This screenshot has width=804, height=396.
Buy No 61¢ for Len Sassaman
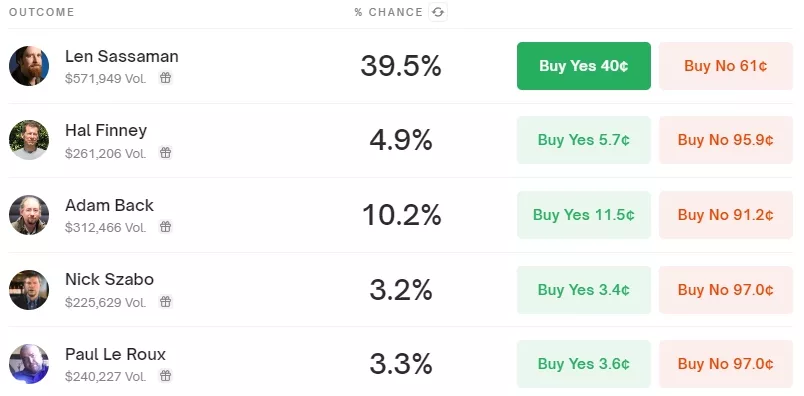pyautogui.click(x=726, y=66)
